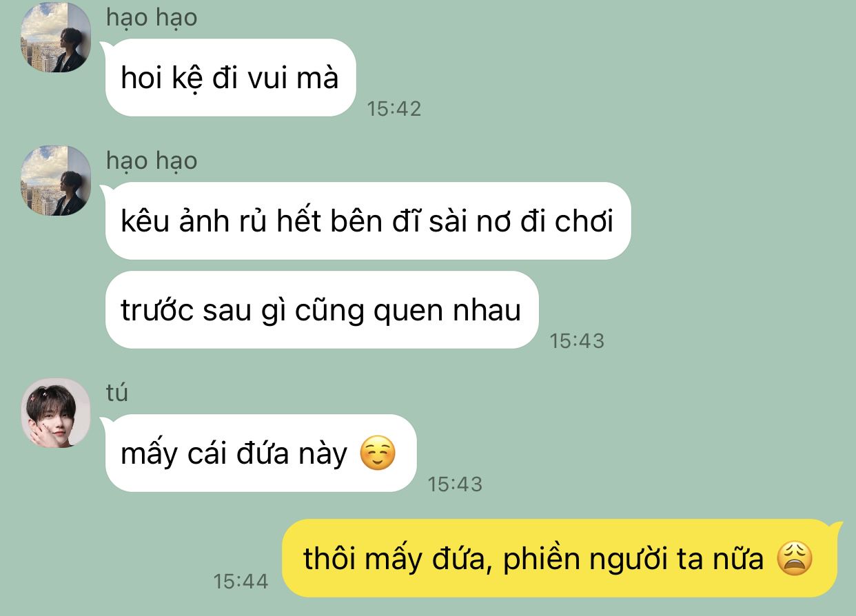Tap 15:43 timestamp after 'trước sau gì' message
The image size is (856, 616).
(x=577, y=341)
